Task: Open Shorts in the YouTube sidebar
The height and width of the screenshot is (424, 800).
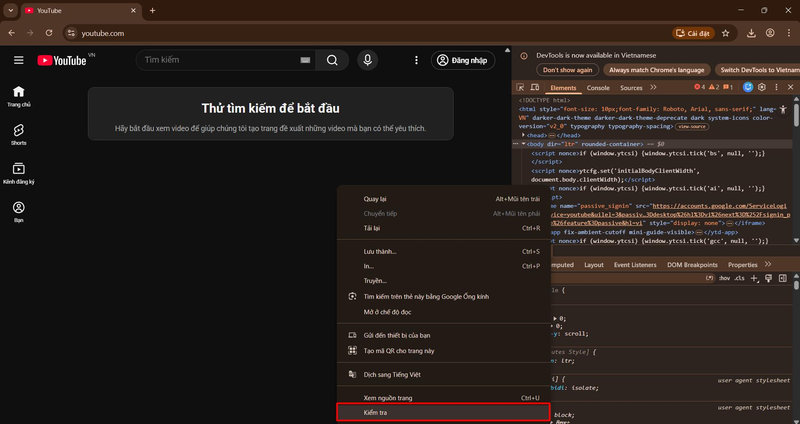Action: tap(18, 135)
